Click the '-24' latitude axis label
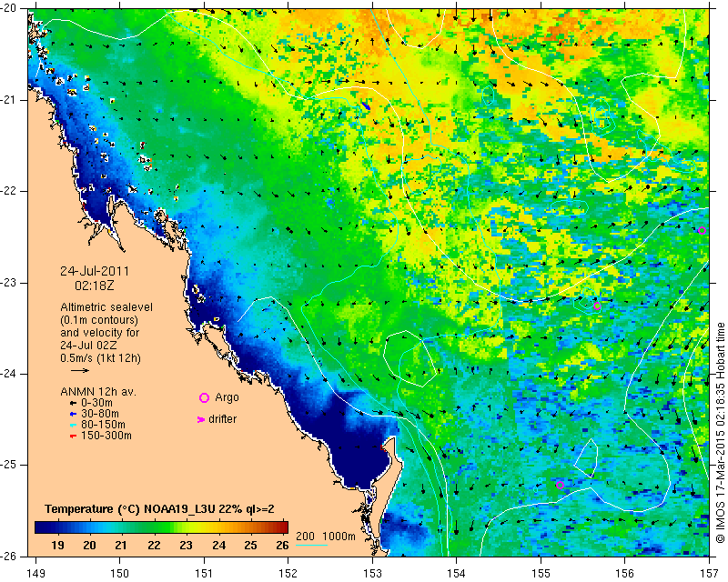 click(x=8, y=374)
